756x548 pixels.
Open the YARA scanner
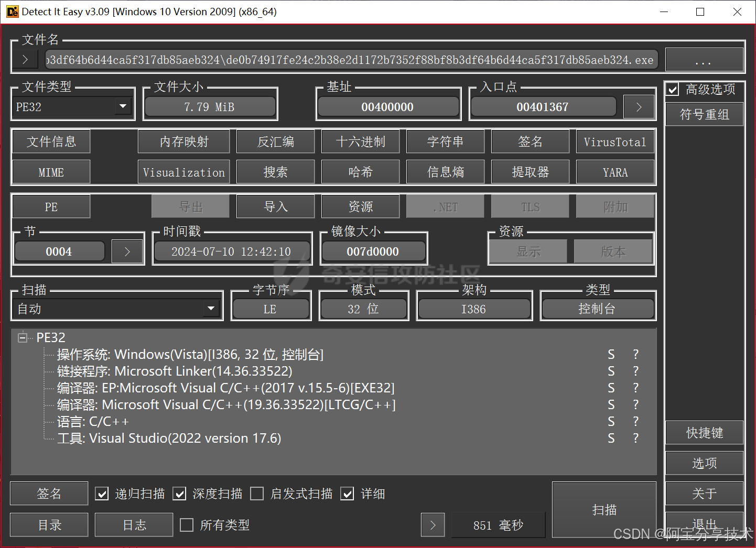click(615, 172)
